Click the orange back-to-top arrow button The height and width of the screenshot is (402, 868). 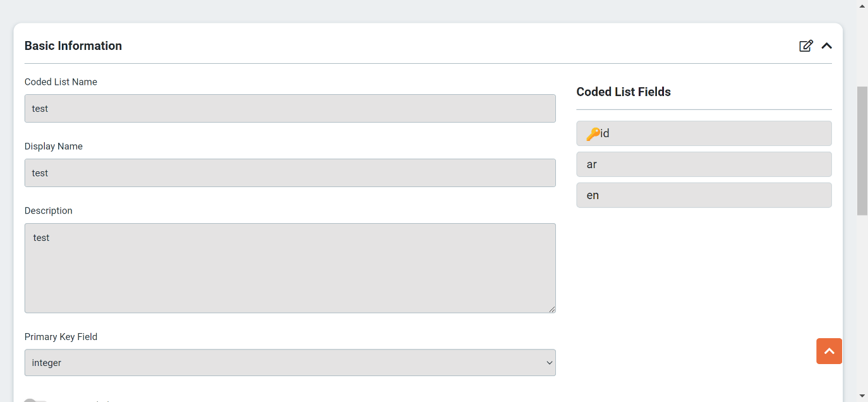[x=829, y=351]
